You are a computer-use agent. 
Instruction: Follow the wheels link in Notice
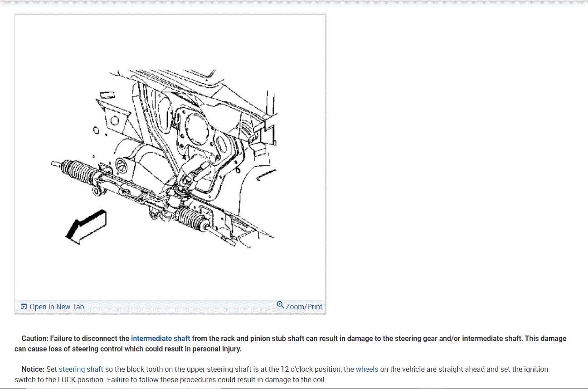click(x=367, y=369)
